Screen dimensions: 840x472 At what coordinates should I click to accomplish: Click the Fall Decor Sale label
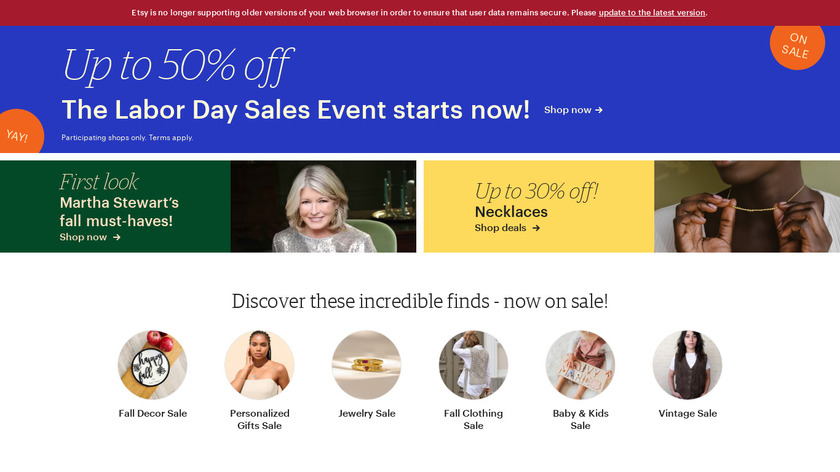(153, 414)
